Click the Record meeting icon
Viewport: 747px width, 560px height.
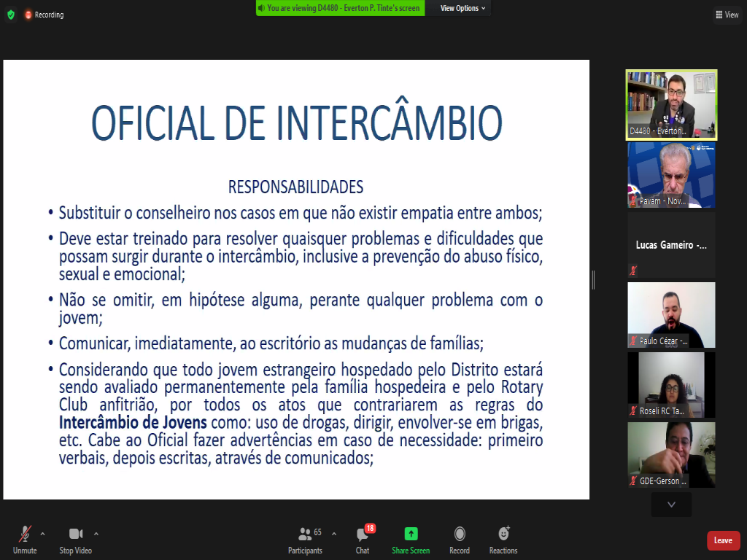coord(460,539)
